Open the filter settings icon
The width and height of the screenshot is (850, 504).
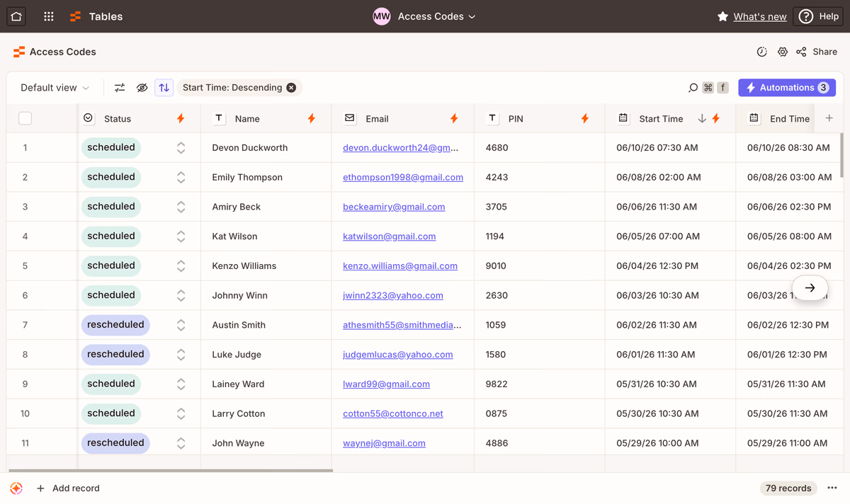point(120,88)
